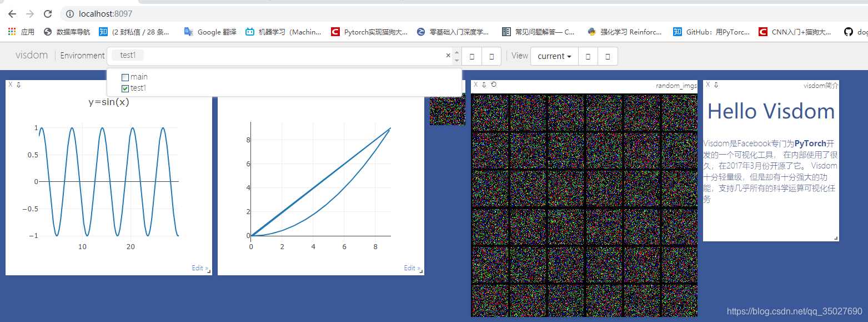Click the Environment label

[82, 56]
